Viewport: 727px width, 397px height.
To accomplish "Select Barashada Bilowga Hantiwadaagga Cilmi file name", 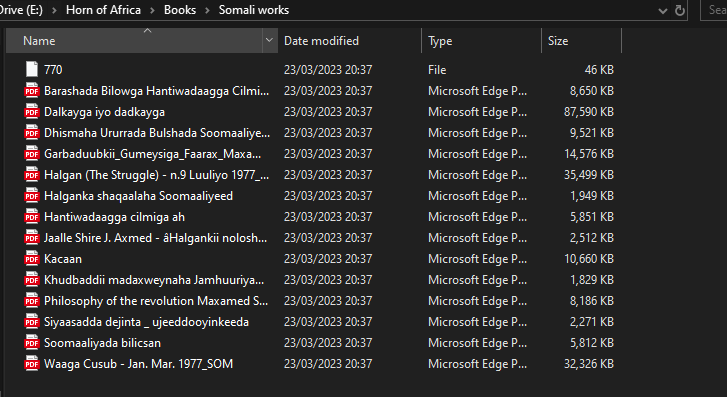I will [x=156, y=90].
